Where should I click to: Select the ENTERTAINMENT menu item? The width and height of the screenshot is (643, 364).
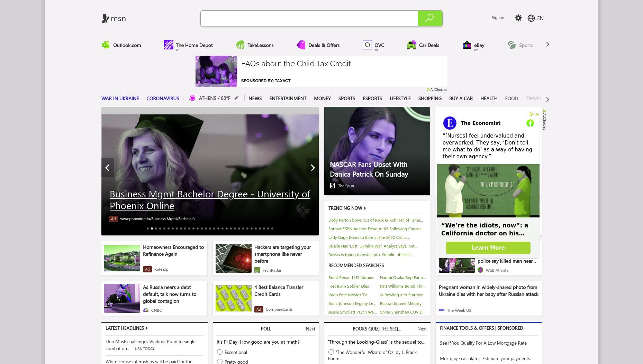[x=288, y=99]
